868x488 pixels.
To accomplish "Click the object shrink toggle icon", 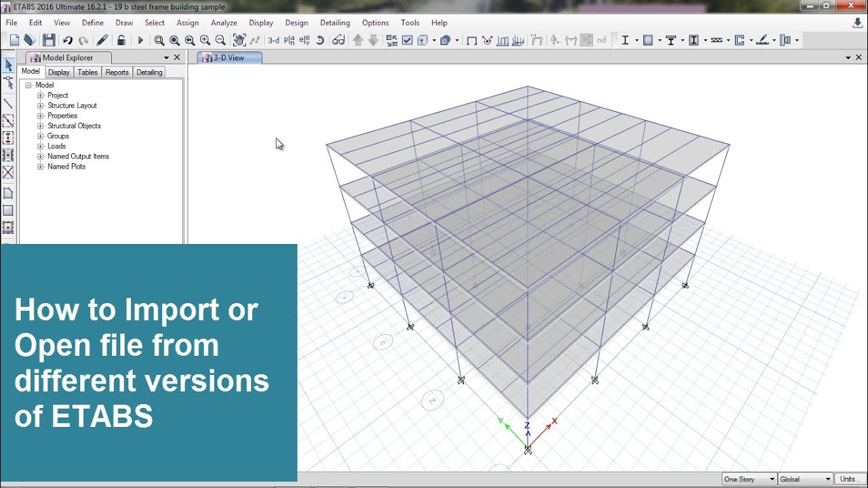I will [x=392, y=41].
